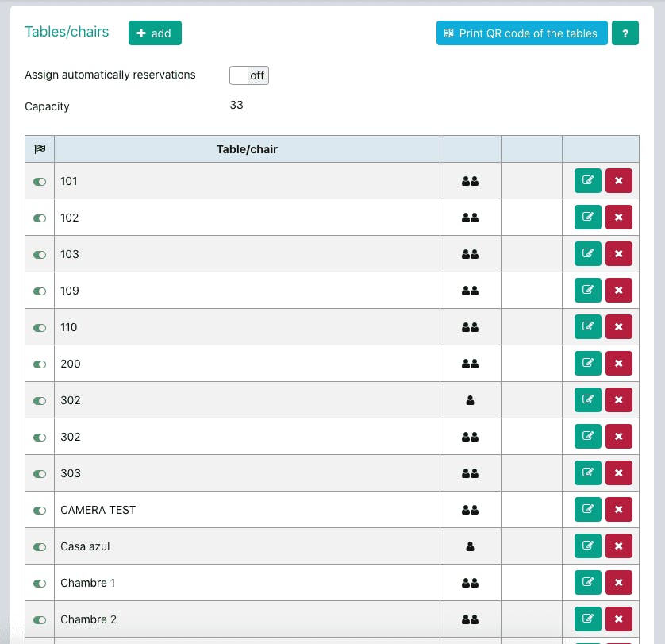Click the single-person icon for Casa azul
This screenshot has height=644, width=665.
click(470, 546)
